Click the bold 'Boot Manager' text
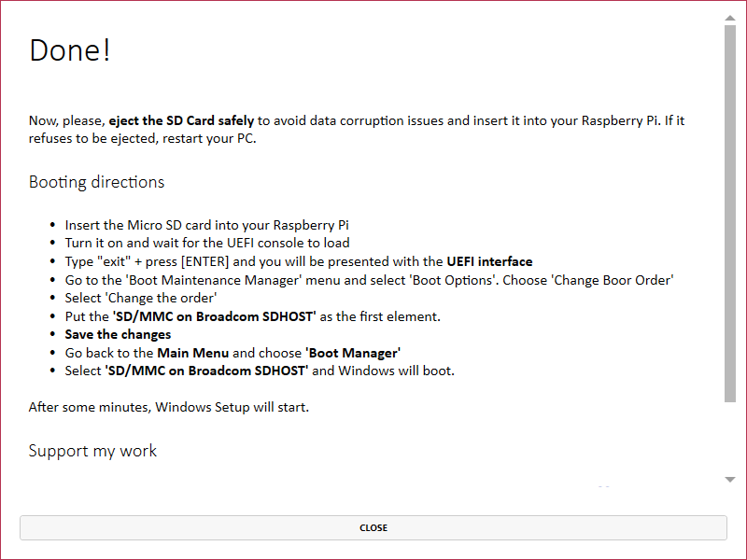Image resolution: width=747 pixels, height=560 pixels. click(x=353, y=353)
